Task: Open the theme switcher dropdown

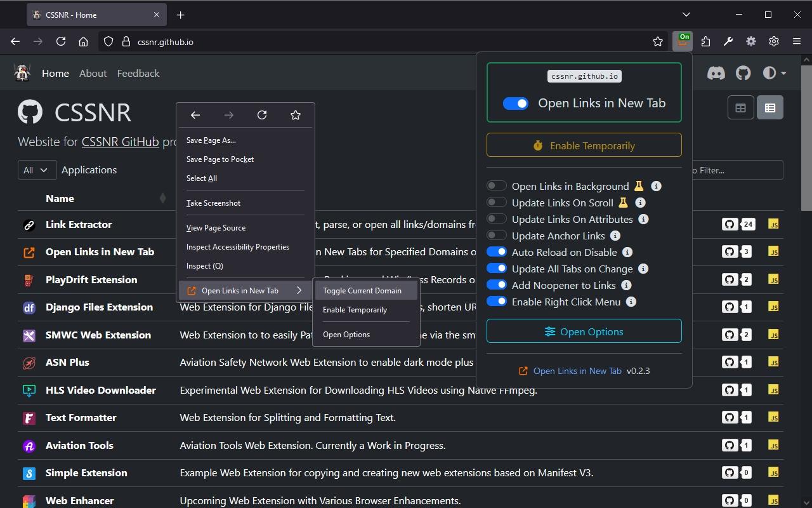Action: pyautogui.click(x=774, y=73)
